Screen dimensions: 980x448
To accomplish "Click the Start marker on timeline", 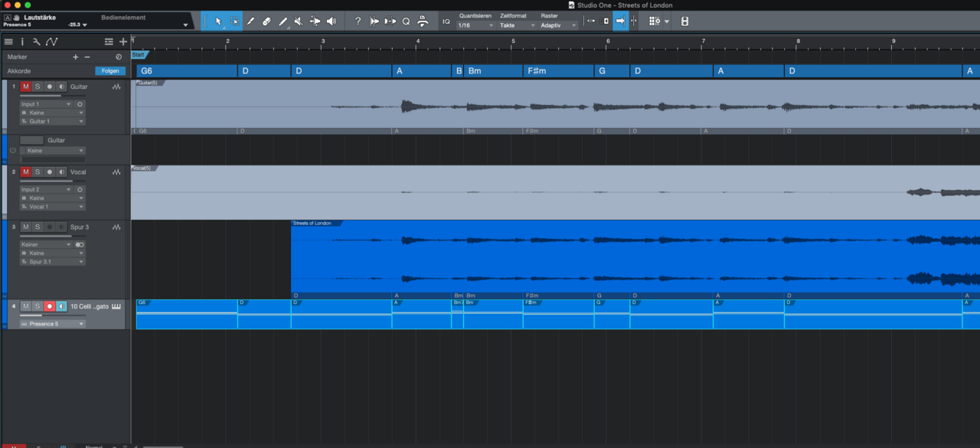I will pyautogui.click(x=139, y=54).
